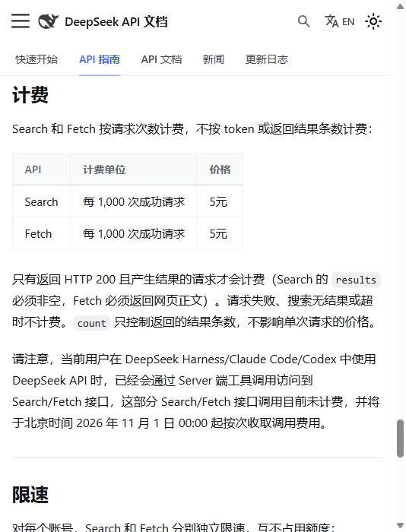Screen dimensions: 406x532
Task: Open the search magnifier icon
Action: 303,21
